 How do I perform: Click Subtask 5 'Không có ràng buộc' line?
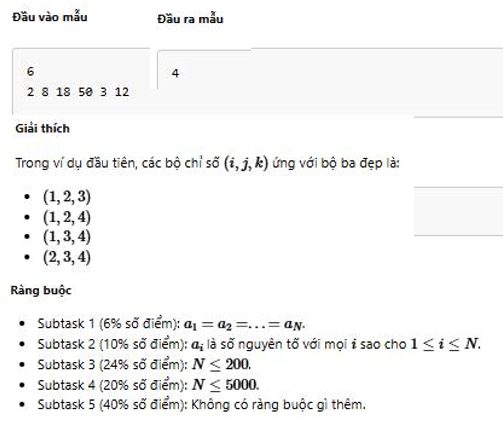point(201,405)
